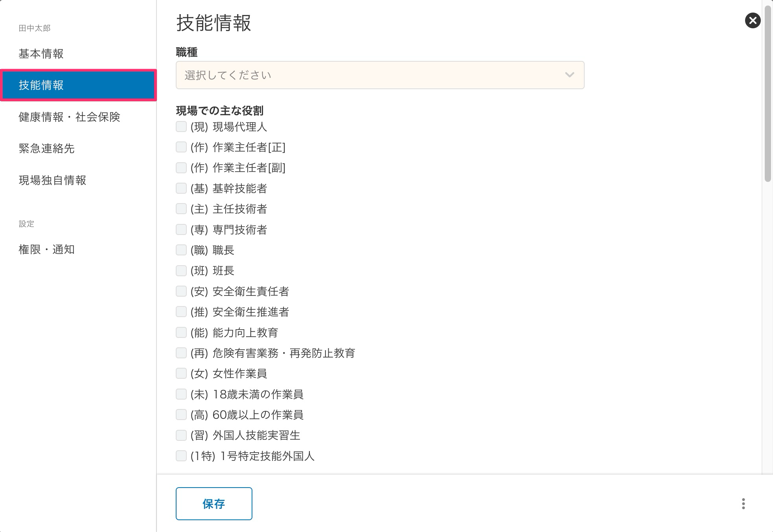Close the dialog with the X icon

coord(753,20)
